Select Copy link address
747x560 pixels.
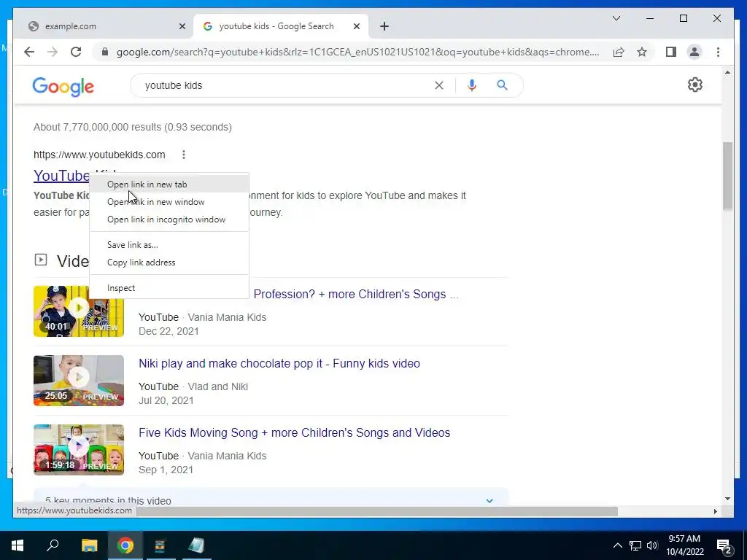169,262
